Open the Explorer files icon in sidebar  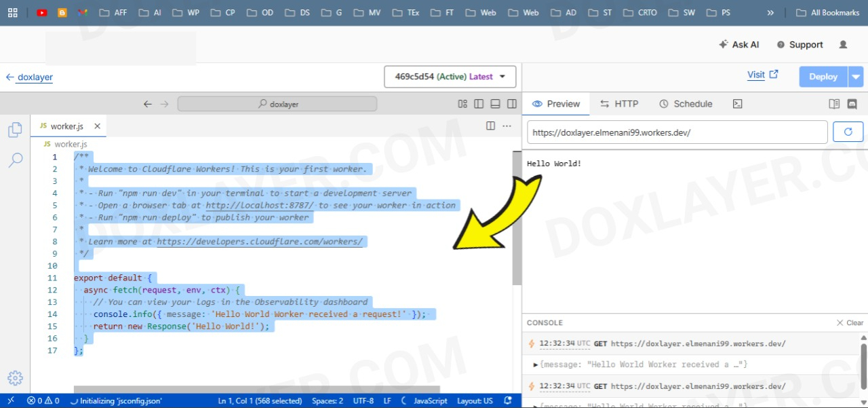click(x=15, y=130)
